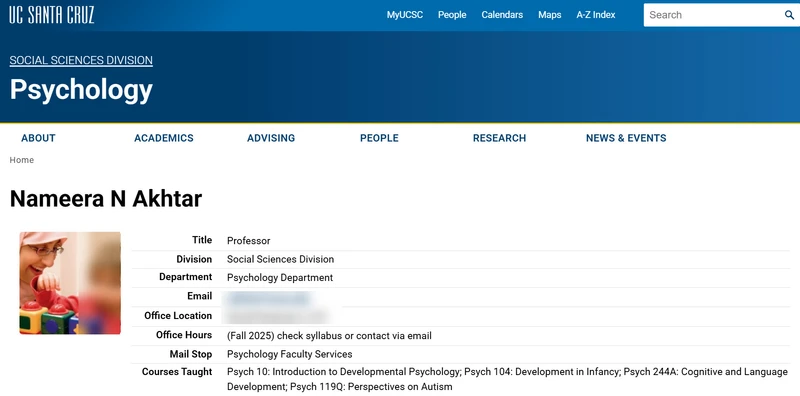Open the ADVISING menu
Viewport: 800px width, 396px height.
pos(271,138)
